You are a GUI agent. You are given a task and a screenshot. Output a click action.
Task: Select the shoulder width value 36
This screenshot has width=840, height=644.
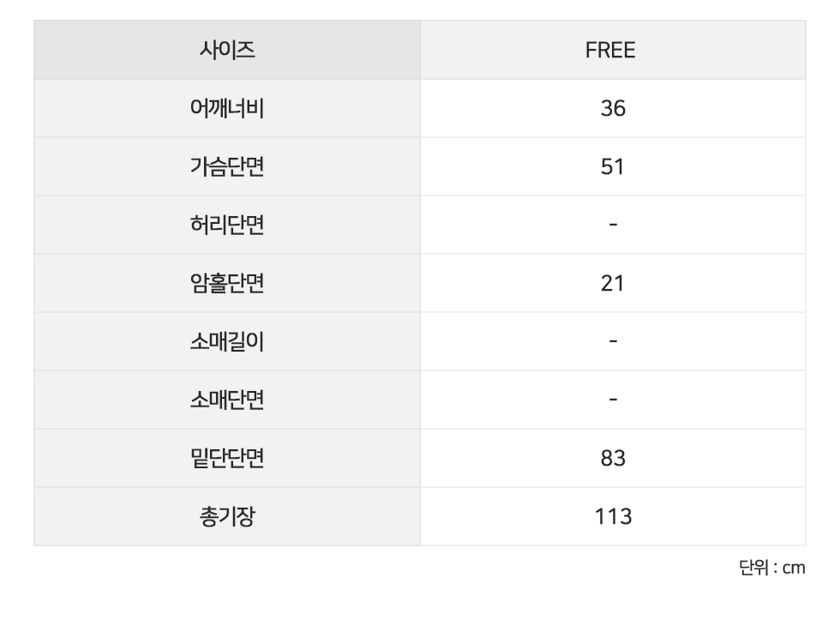click(613, 108)
